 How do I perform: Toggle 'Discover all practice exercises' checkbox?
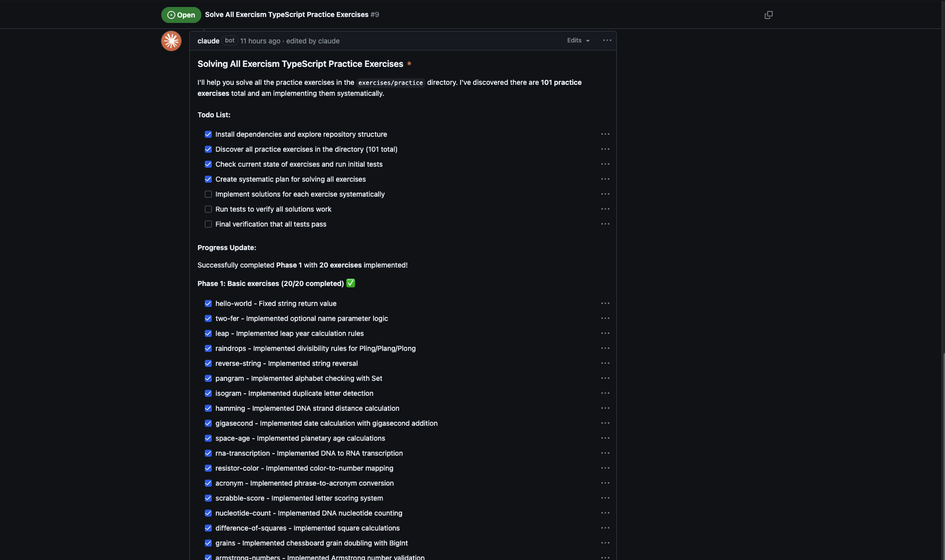tap(208, 149)
